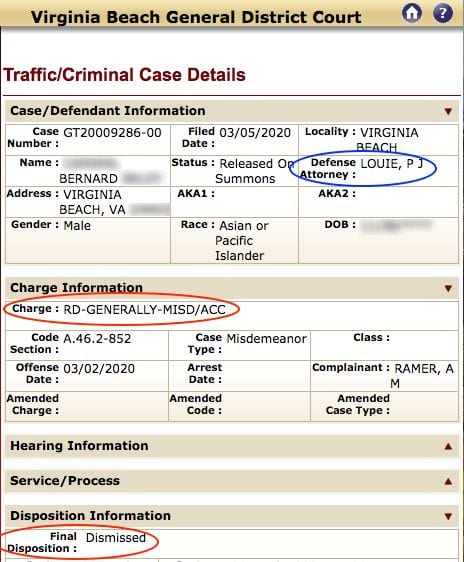Click the filed date 03/05/2020
The width and height of the screenshot is (464, 562).
coord(255,133)
